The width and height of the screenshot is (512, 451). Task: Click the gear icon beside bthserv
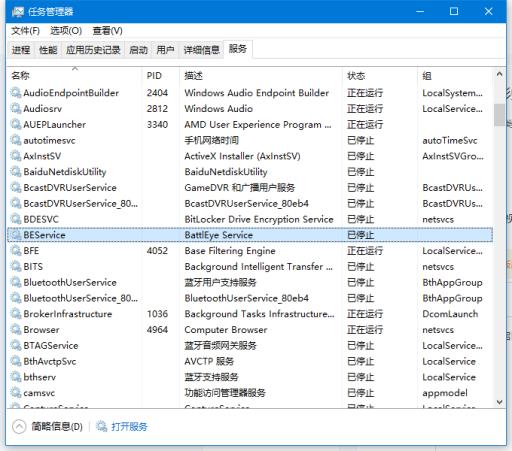[x=16, y=377]
